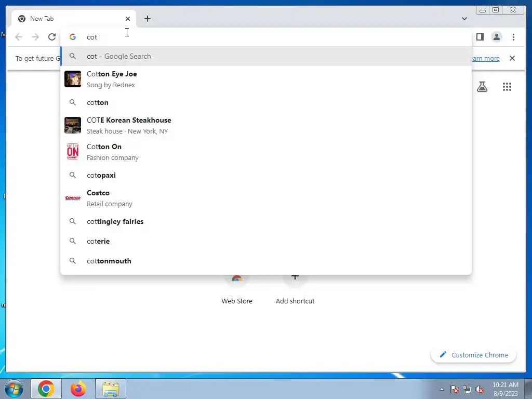Click the Costco logo icon
Image resolution: width=532 pixels, height=399 pixels.
pyautogui.click(x=73, y=198)
